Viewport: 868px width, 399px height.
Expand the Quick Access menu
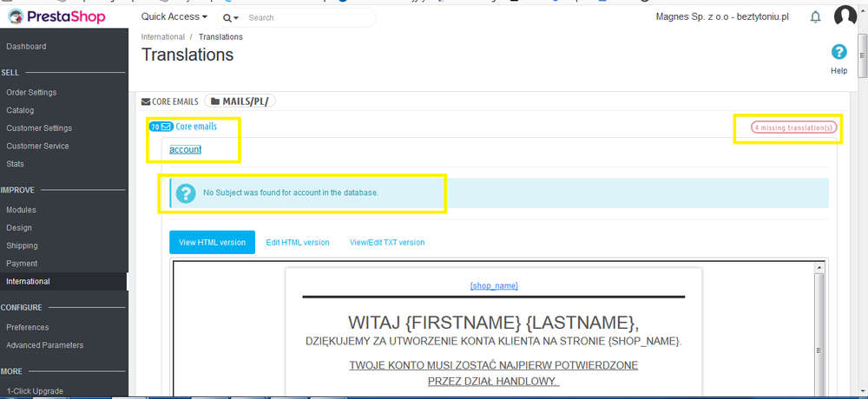(x=174, y=16)
